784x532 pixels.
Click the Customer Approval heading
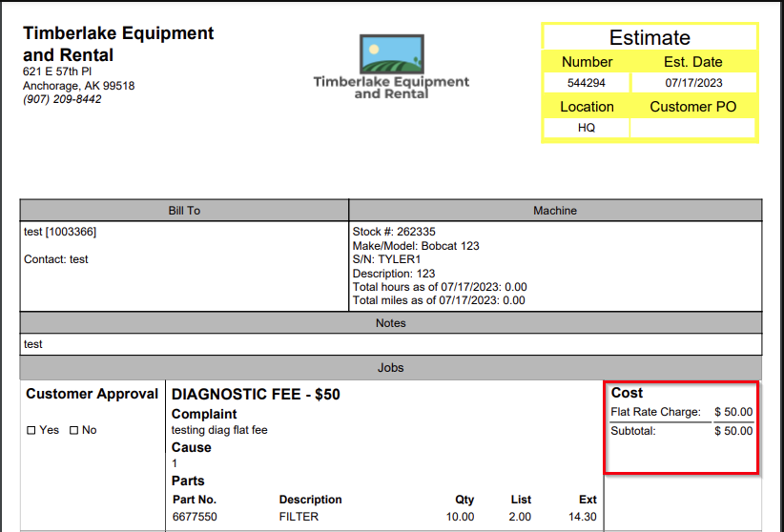[92, 394]
